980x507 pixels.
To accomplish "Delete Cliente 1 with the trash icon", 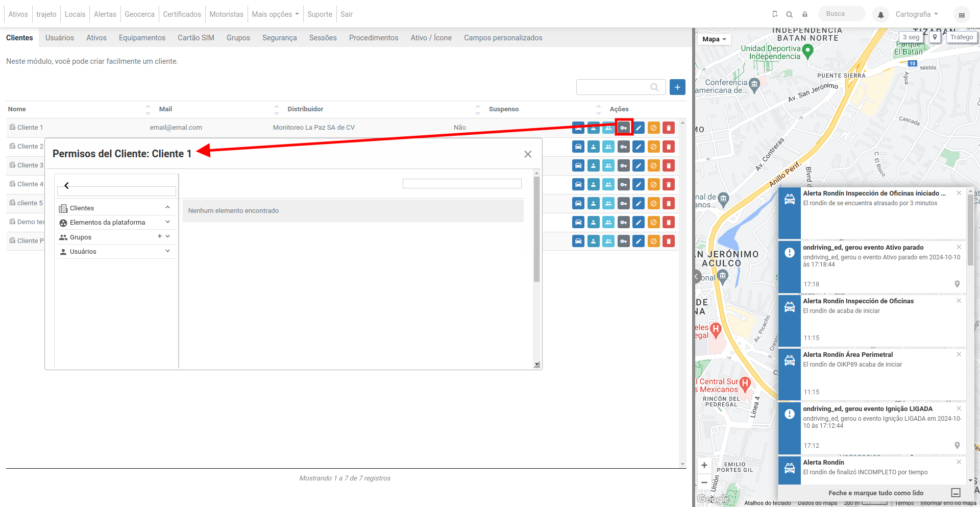I will click(x=669, y=128).
